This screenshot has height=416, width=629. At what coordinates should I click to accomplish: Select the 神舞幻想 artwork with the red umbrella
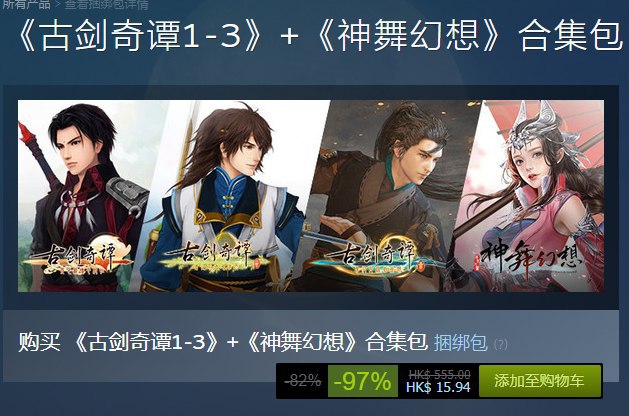tap(528, 196)
